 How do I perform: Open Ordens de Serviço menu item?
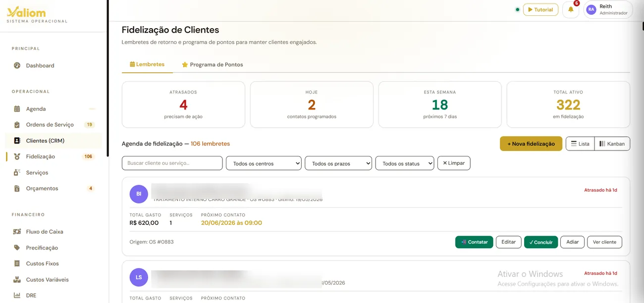pyautogui.click(x=54, y=125)
